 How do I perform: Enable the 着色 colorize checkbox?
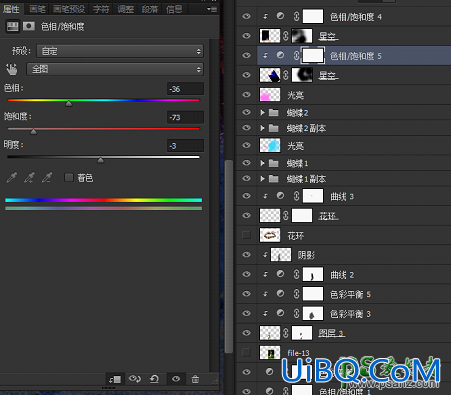pos(69,177)
